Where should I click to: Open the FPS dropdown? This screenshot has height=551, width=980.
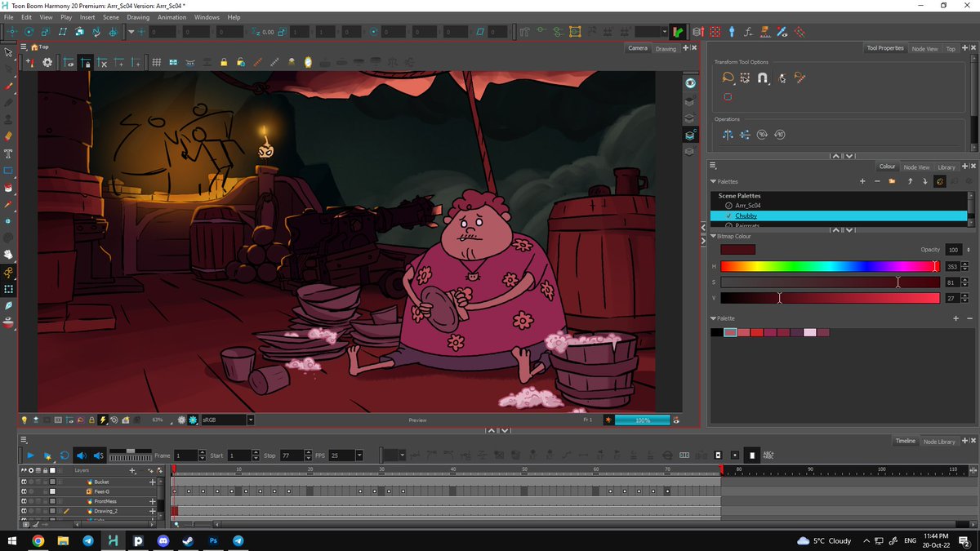coord(359,455)
